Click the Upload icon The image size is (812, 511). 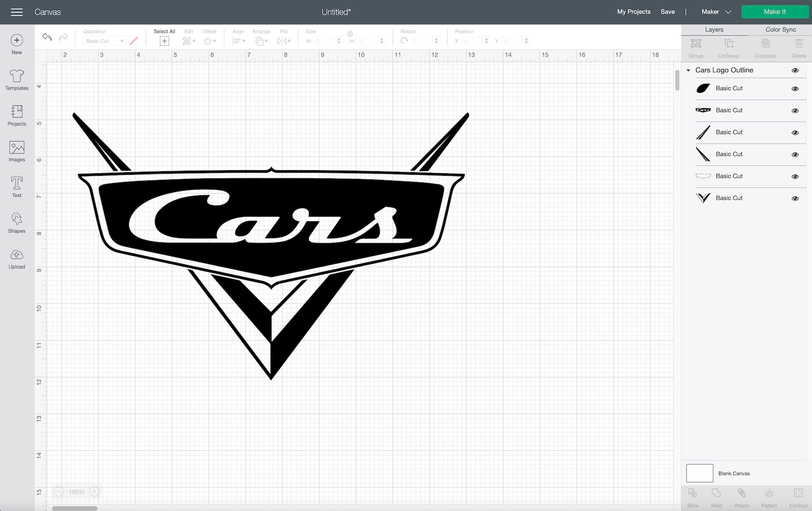(x=17, y=254)
